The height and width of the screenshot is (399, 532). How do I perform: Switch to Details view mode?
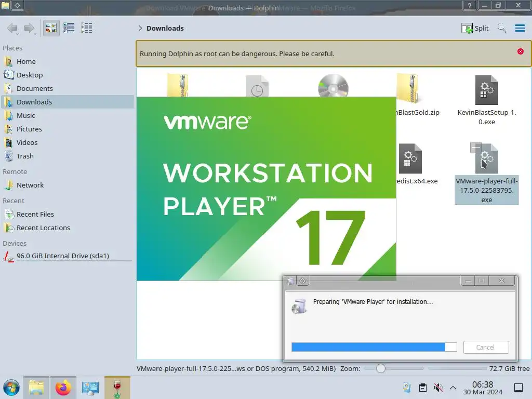point(87,28)
